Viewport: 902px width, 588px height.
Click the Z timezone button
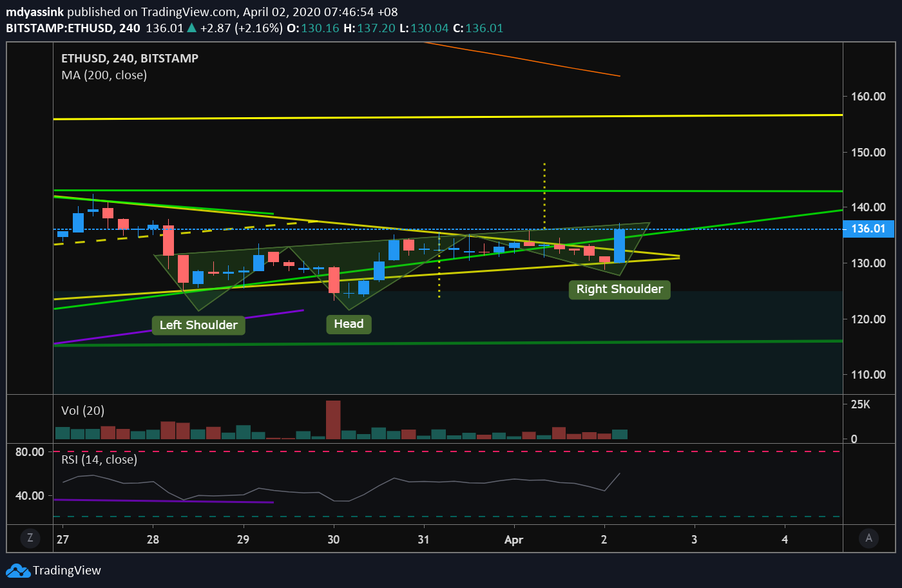[30, 538]
